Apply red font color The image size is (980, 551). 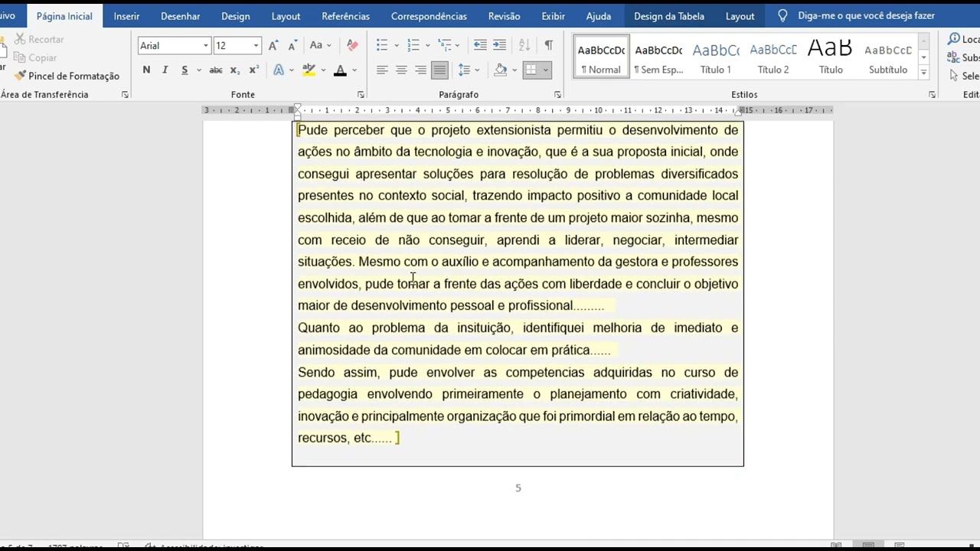[x=340, y=70]
